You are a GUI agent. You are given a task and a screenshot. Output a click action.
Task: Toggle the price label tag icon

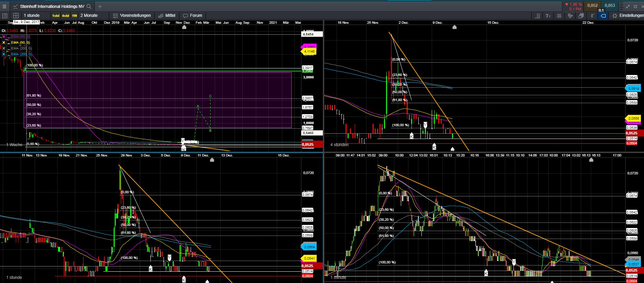[603, 16]
